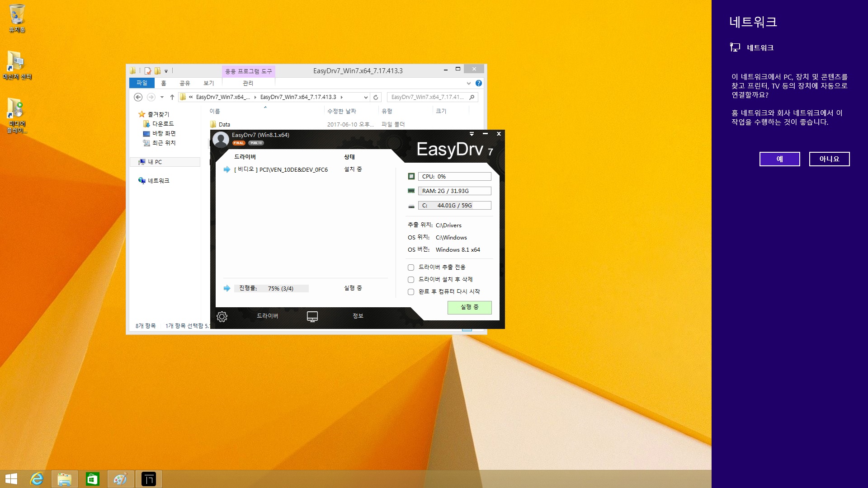The height and width of the screenshot is (488, 868).
Task: Click the 75% (3/4) progress bar
Action: click(x=271, y=288)
